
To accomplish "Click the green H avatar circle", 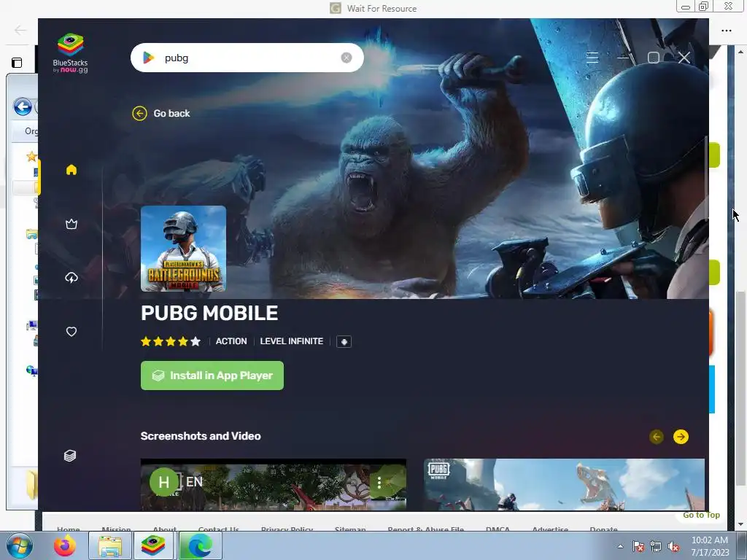I will pyautogui.click(x=164, y=482).
